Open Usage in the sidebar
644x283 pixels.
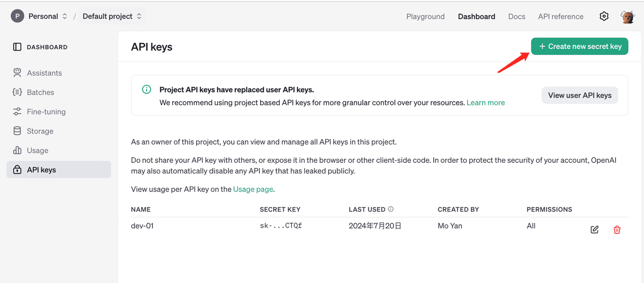59,150
